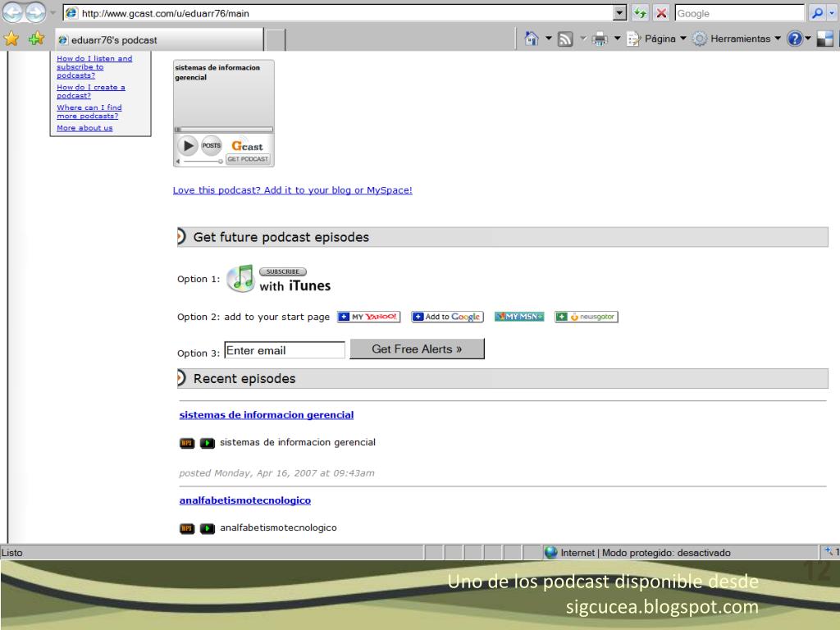Open a new blank tab

tap(275, 40)
